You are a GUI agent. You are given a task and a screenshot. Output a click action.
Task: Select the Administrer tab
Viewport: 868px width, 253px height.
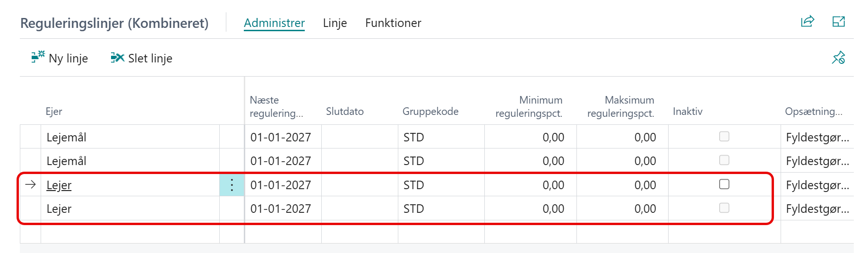tap(274, 23)
